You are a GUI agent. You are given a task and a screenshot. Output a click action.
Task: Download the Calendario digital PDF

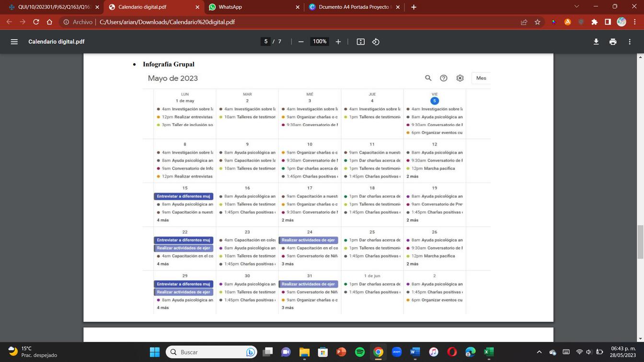[596, 42]
